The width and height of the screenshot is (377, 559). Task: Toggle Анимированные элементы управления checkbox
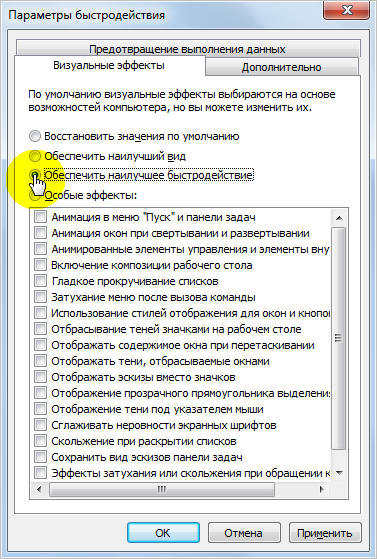click(x=40, y=249)
